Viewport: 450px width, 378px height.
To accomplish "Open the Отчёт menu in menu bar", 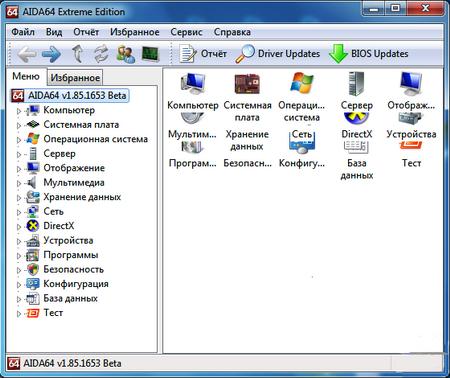I will 86,32.
